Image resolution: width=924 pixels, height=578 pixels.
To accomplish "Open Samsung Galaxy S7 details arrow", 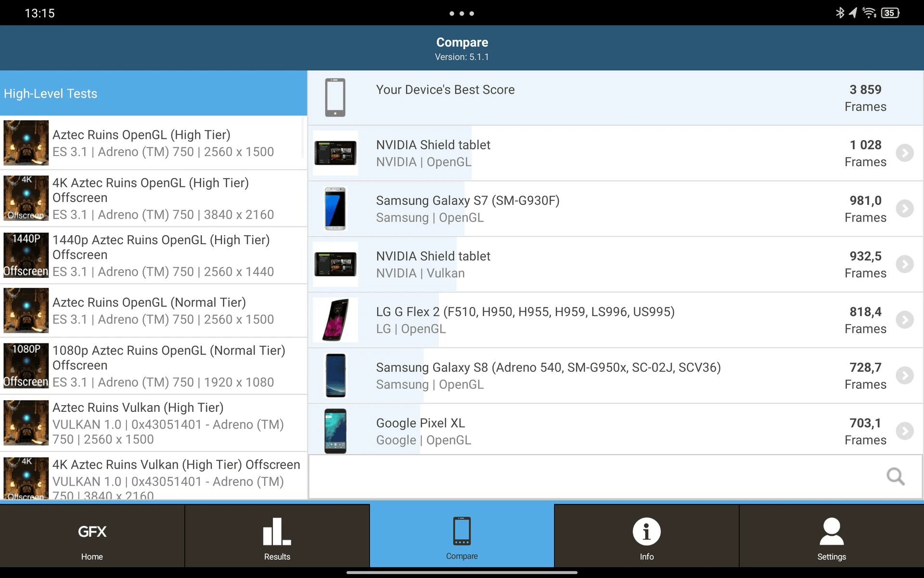I will [905, 209].
